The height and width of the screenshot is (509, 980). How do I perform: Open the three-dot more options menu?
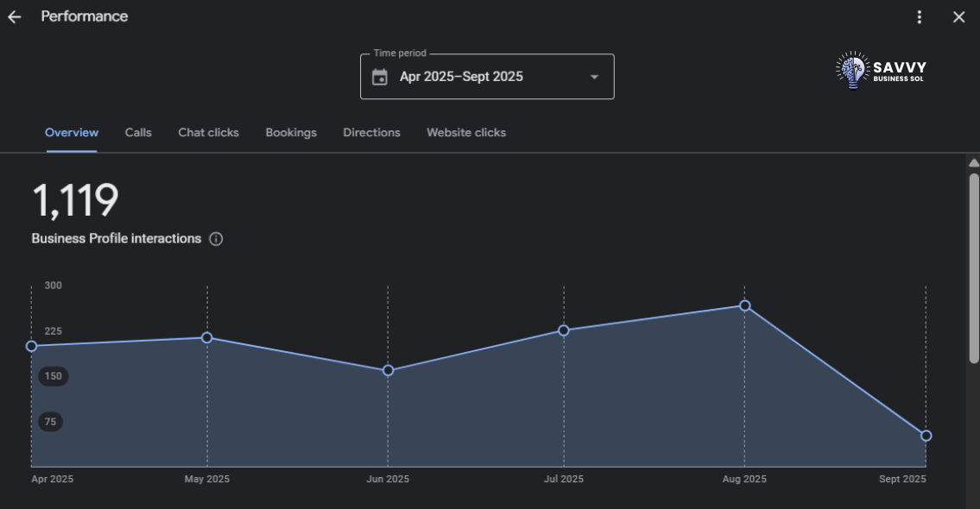tap(919, 17)
